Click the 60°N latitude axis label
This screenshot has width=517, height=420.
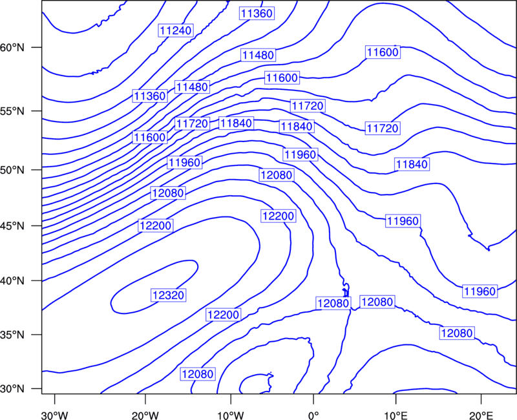tap(12, 47)
